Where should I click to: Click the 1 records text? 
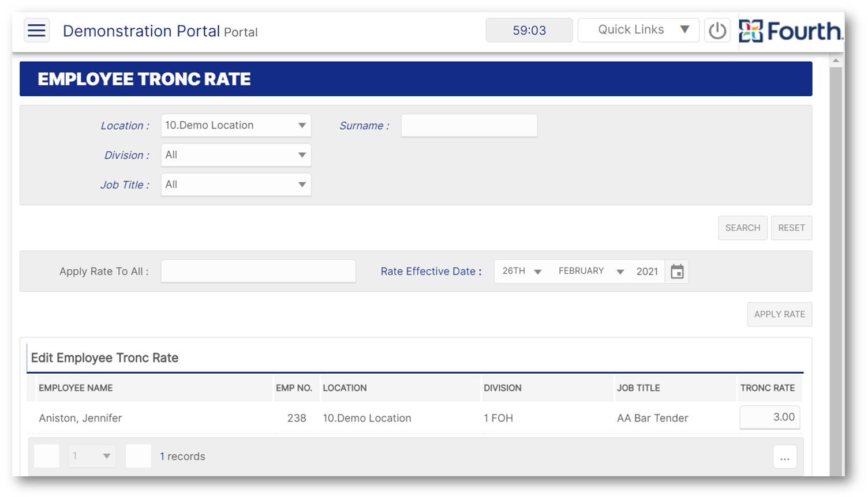click(x=182, y=456)
